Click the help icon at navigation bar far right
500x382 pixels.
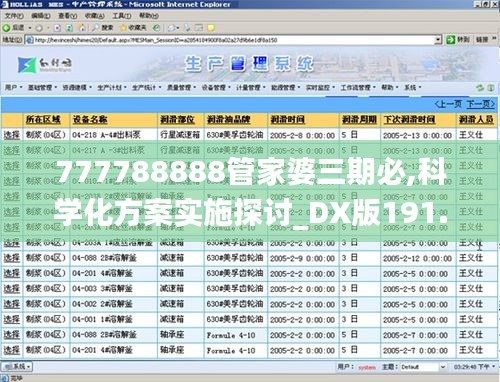[491, 88]
